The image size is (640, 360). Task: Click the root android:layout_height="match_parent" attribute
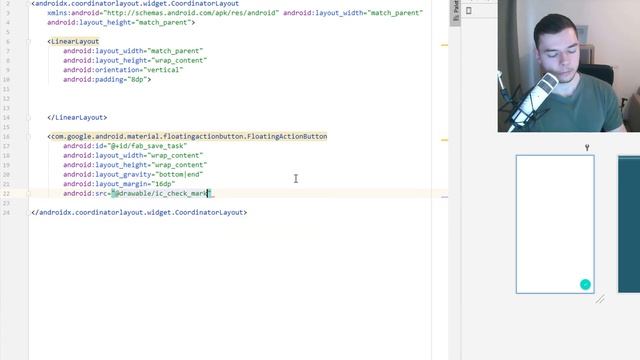(119, 22)
